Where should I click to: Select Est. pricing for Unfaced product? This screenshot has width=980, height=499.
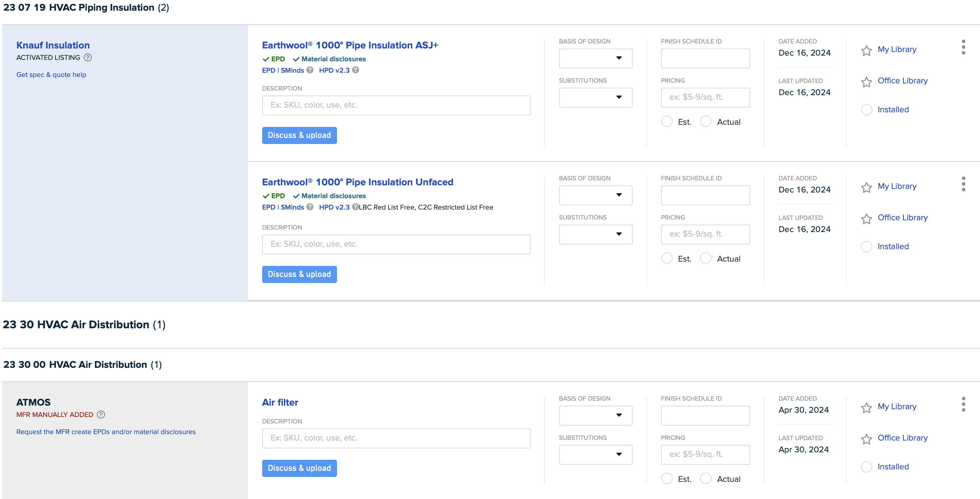667,258
